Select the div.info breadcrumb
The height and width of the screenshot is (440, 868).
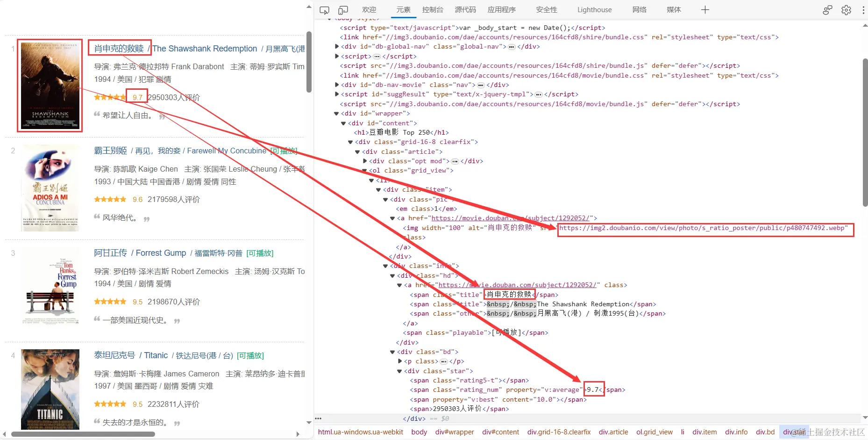click(x=736, y=432)
